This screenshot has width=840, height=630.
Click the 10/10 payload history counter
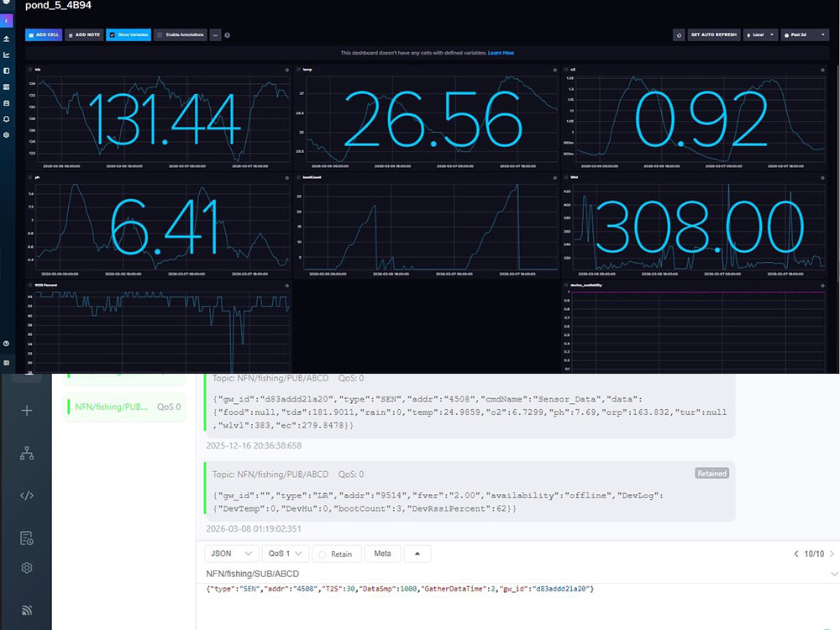814,554
